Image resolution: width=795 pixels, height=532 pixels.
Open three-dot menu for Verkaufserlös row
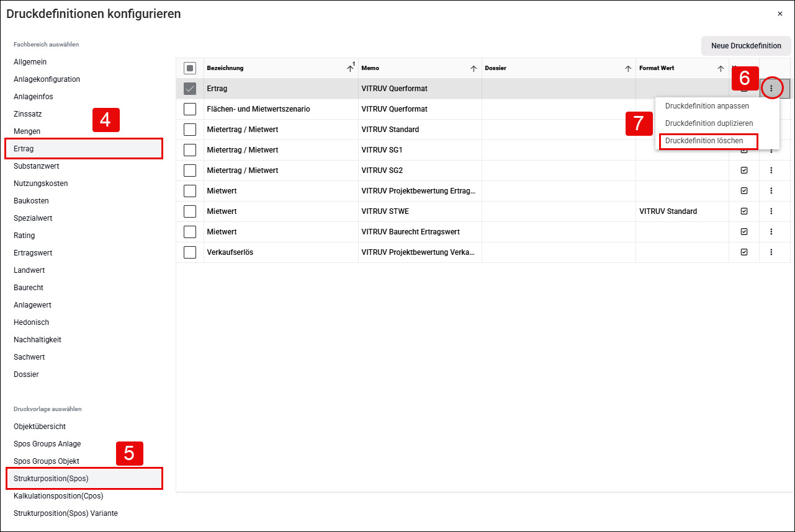click(771, 252)
